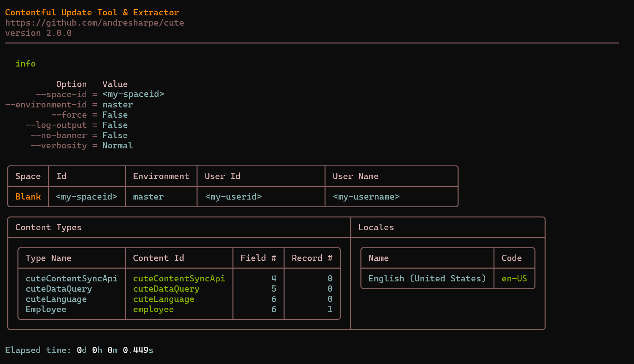Select the 'en-US' locale code
The height and width of the screenshot is (364, 634).
(x=514, y=278)
